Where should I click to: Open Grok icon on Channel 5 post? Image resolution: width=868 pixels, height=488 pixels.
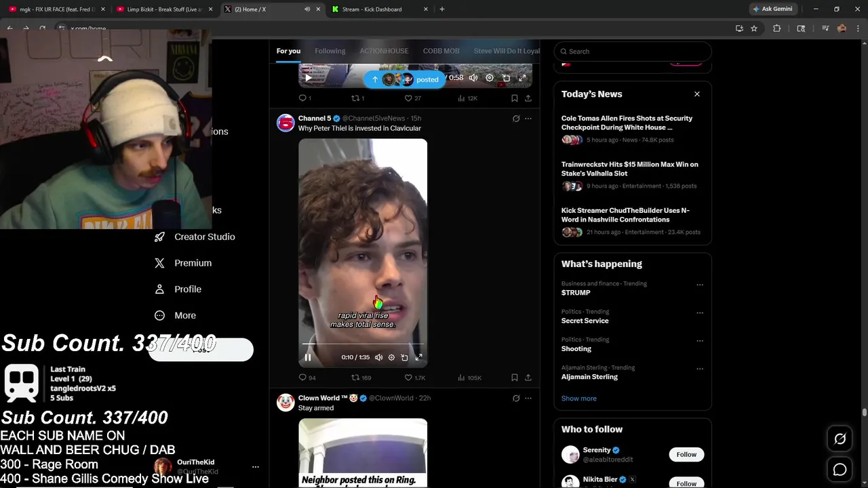[515, 119]
